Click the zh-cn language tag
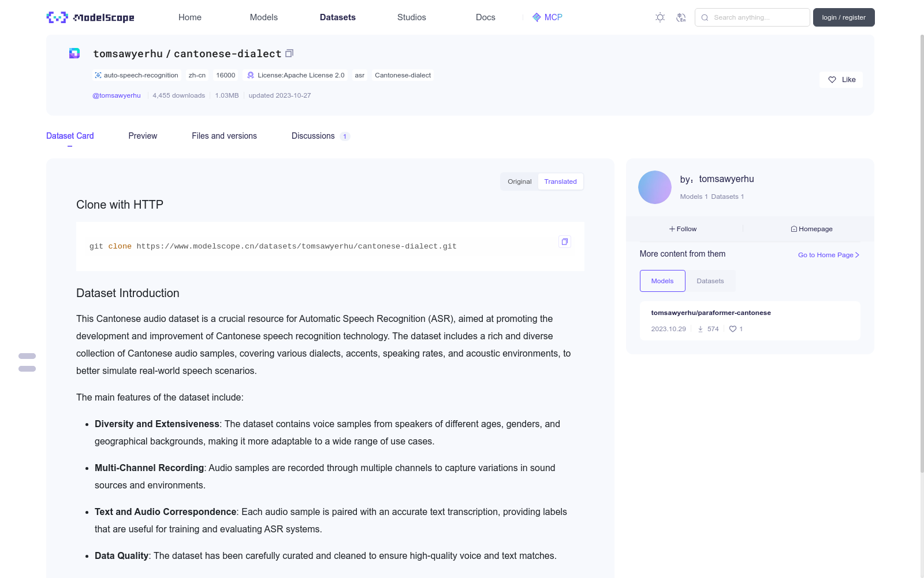 (197, 75)
